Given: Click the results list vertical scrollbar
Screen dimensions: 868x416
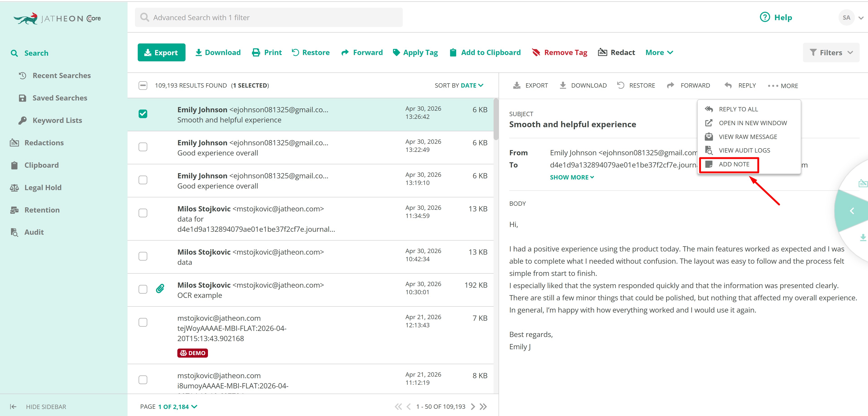Looking at the screenshot, I should pos(496,119).
